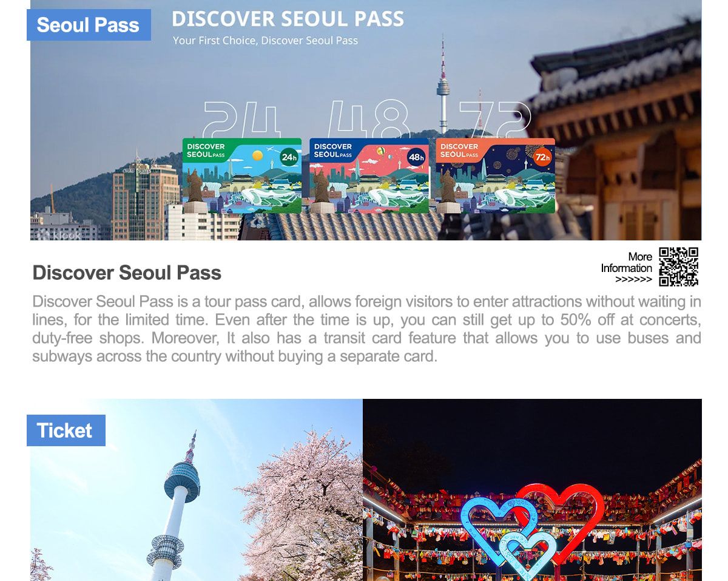Click the arrows below More Information
Viewport: 728px width, 581px height.
(x=633, y=280)
